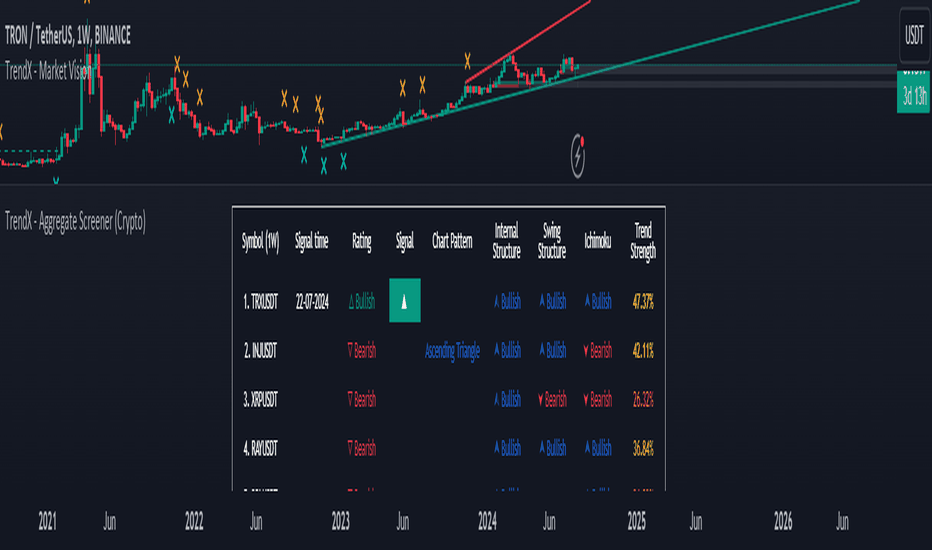The height and width of the screenshot is (550, 932).
Task: Click the 36.84% trend strength value
Action: tap(643, 448)
